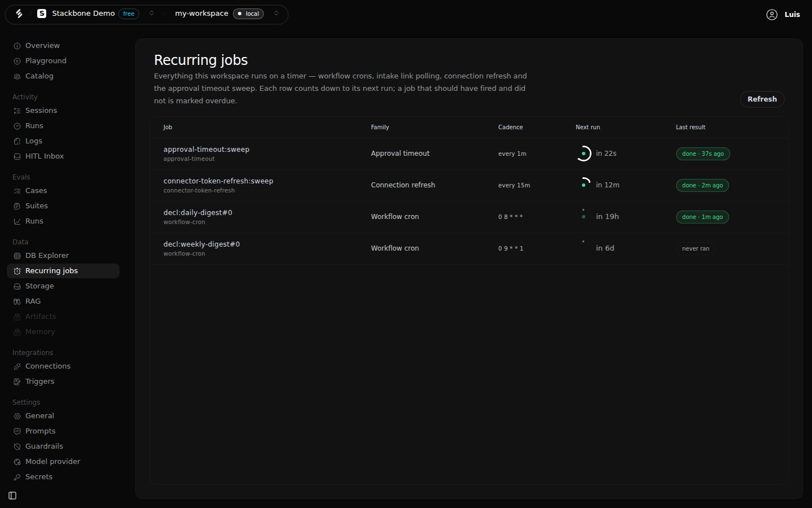Click the 'local' environment badge
This screenshot has width=812, height=508.
point(248,14)
